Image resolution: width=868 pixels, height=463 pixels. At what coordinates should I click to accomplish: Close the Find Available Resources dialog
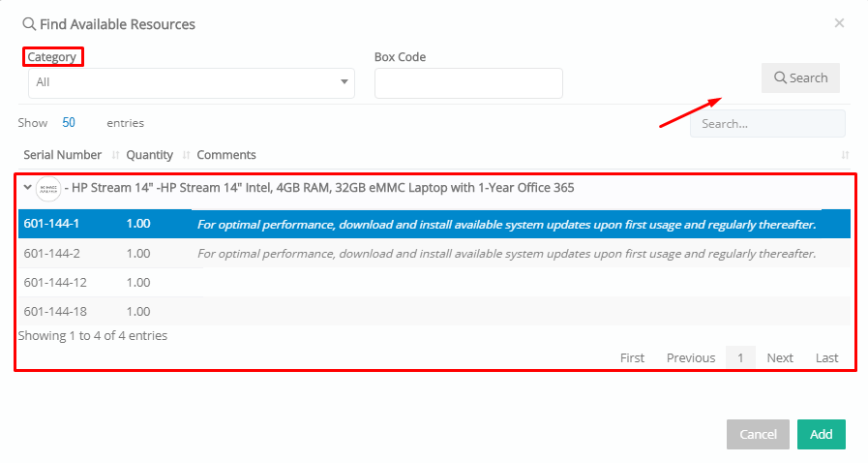(839, 22)
